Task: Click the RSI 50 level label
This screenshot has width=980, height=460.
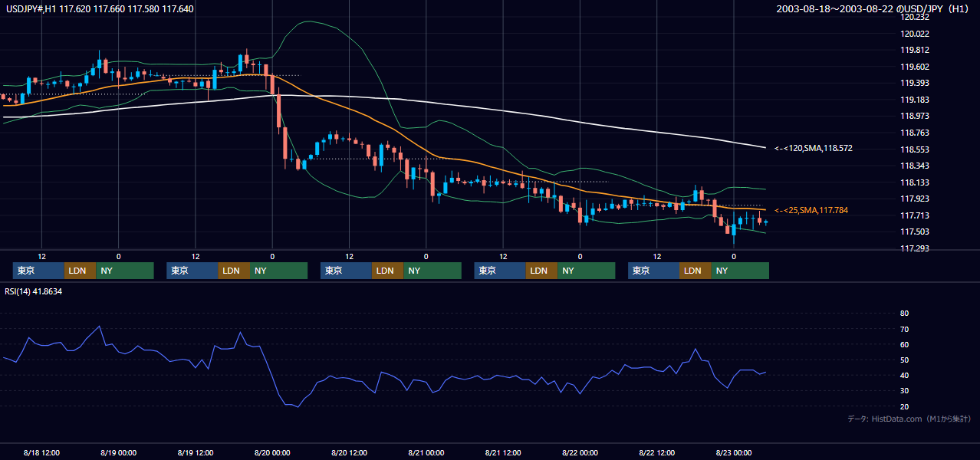Action: (904, 360)
